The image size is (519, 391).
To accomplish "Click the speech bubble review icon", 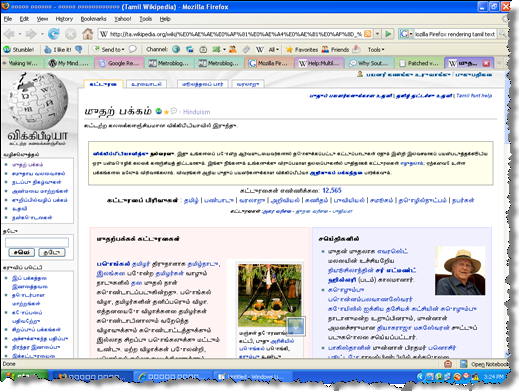I will (x=133, y=49).
